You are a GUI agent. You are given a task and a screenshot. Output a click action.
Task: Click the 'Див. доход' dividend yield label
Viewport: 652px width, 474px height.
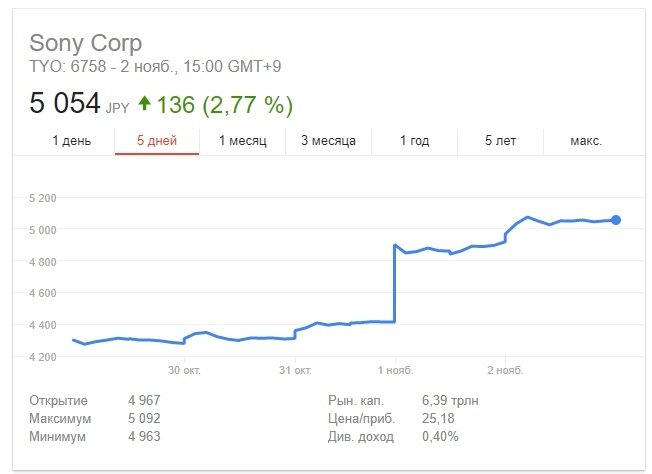pos(361,437)
